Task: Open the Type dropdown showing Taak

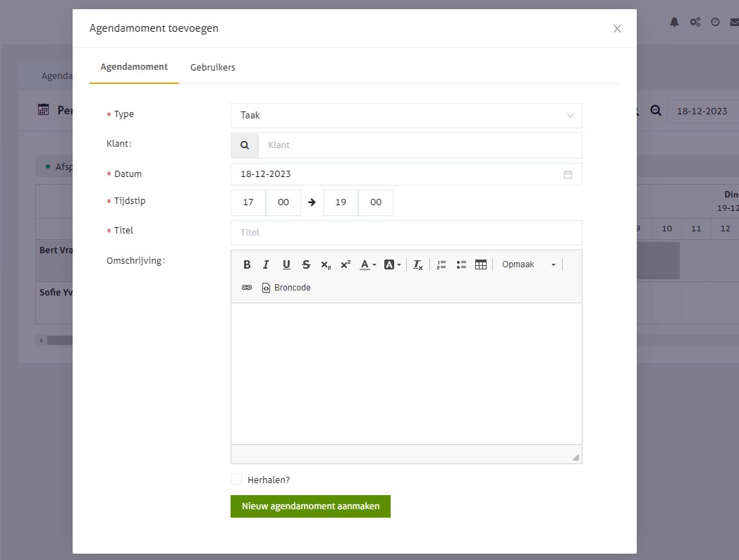Action: 406,116
